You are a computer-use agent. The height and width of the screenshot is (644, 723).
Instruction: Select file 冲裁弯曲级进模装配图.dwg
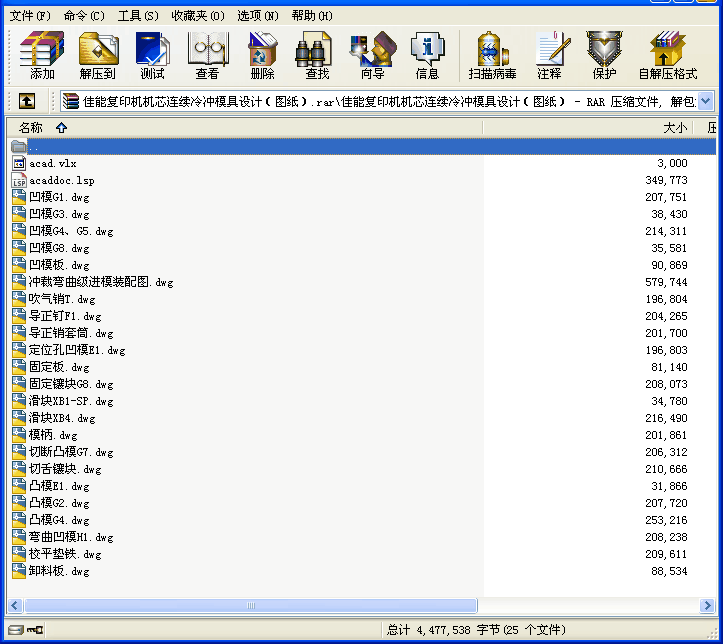coord(101,282)
